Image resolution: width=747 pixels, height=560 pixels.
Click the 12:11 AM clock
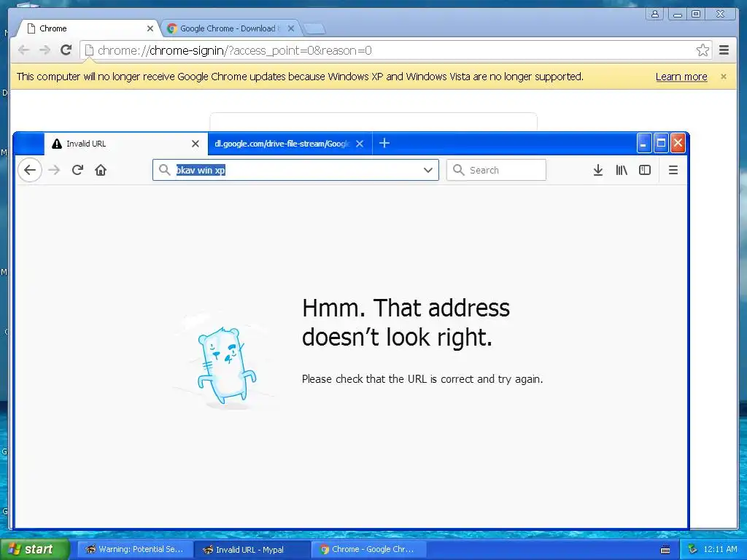(720, 549)
